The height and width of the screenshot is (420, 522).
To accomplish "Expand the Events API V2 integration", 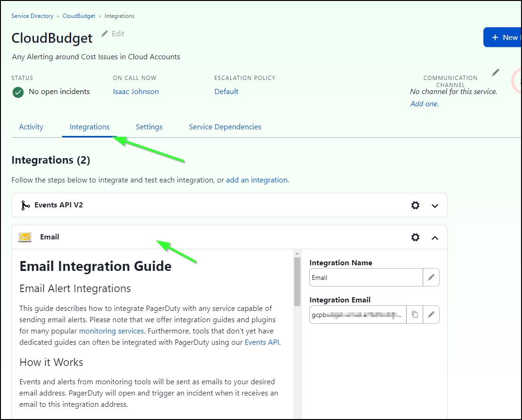I will click(x=435, y=206).
